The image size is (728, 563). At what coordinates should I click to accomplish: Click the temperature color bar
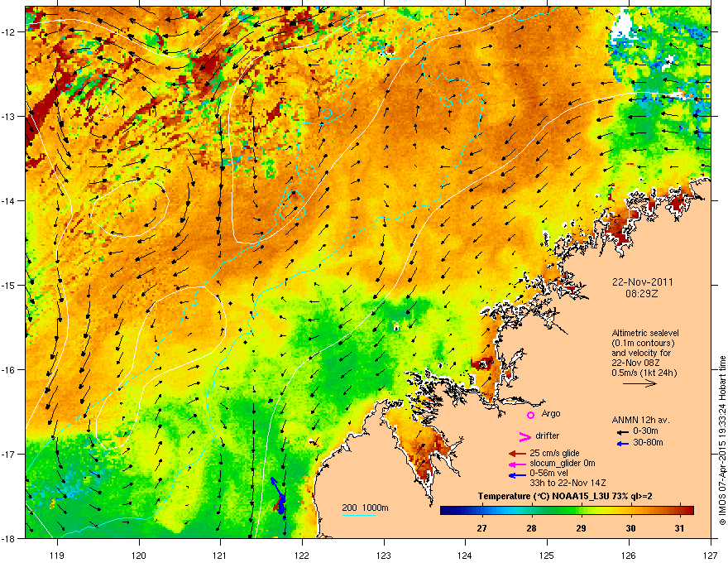point(567,511)
